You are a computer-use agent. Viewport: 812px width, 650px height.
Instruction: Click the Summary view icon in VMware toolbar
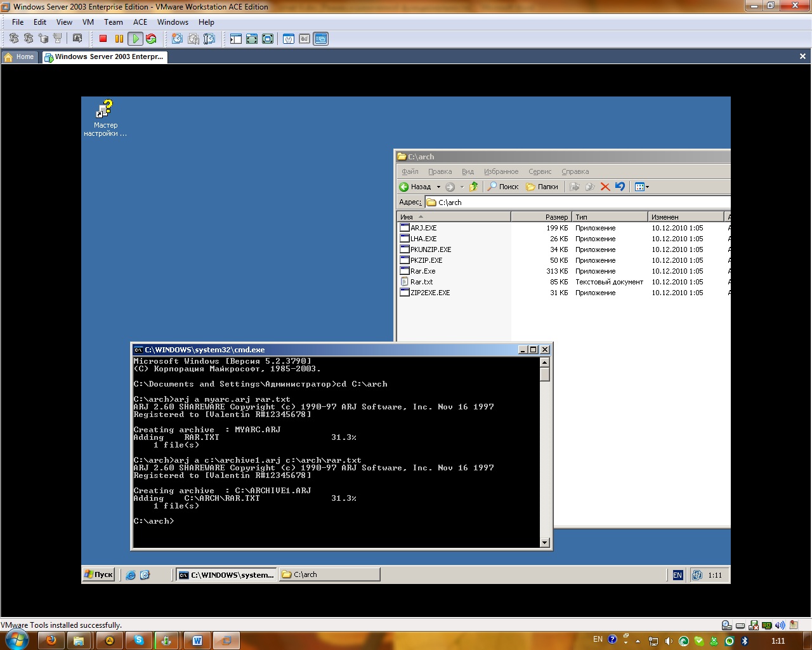[x=289, y=39]
